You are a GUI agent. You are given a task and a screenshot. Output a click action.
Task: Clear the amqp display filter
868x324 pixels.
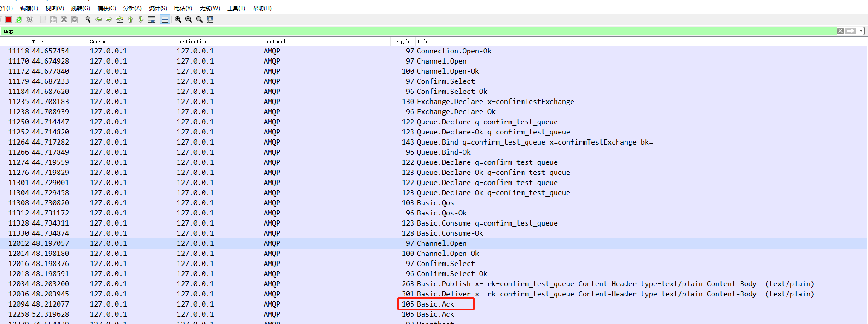click(x=840, y=31)
